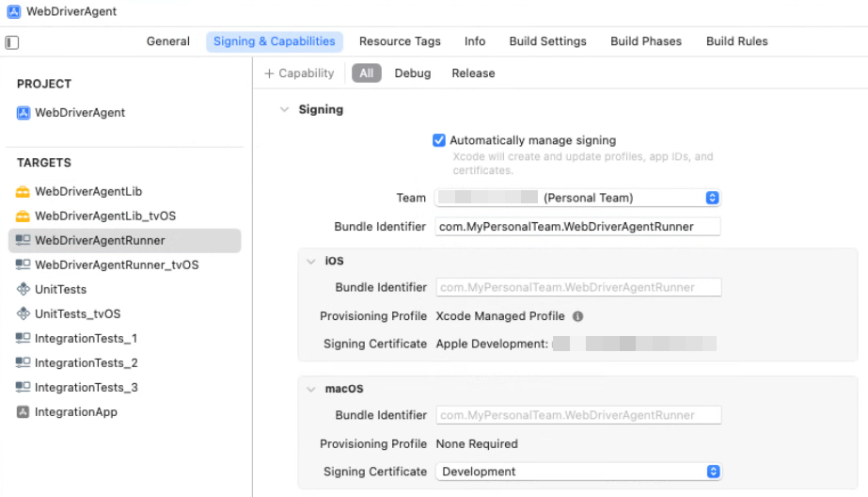Collapse the macOS signing section

click(x=311, y=390)
